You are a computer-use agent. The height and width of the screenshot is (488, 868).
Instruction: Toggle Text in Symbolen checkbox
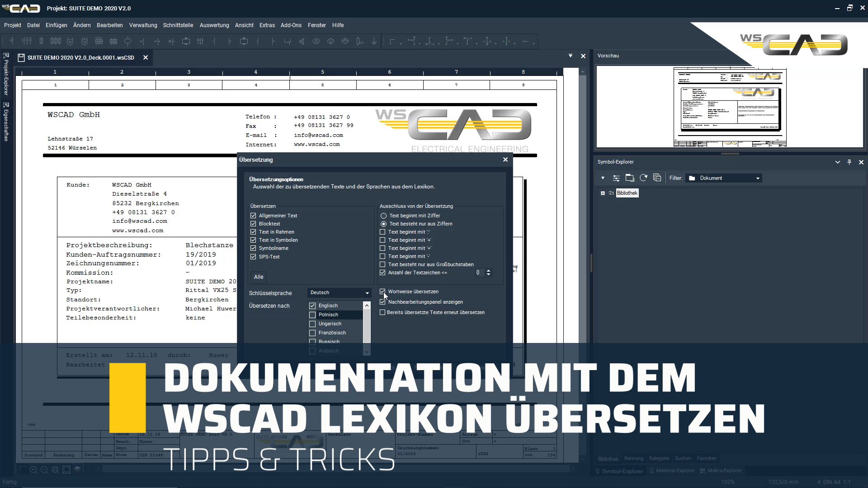(253, 240)
